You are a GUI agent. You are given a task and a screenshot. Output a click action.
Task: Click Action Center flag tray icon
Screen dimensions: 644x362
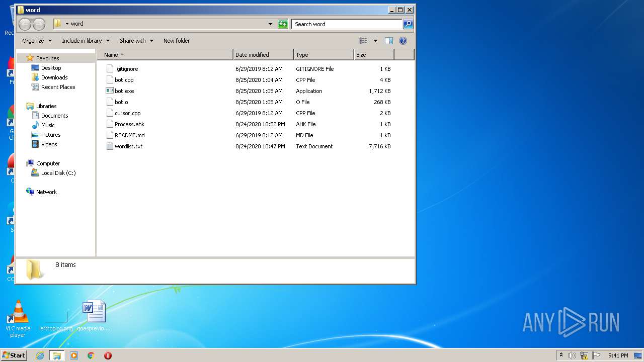tap(596, 355)
